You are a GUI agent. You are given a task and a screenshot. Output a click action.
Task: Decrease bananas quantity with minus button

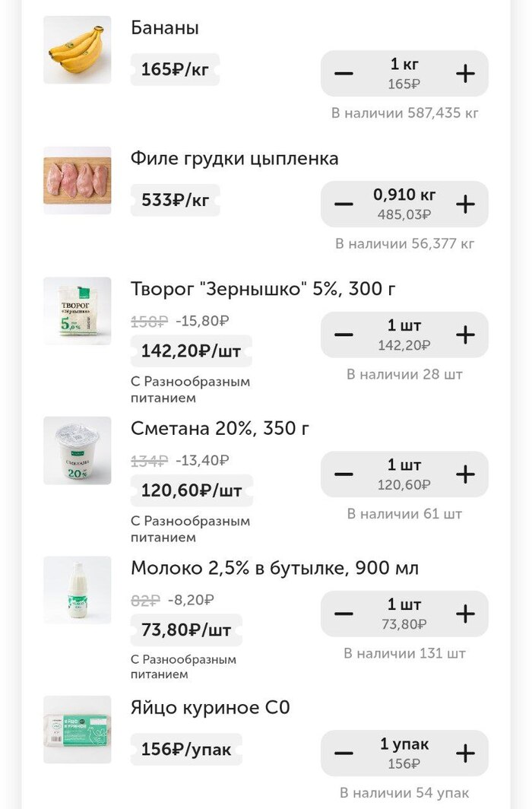point(344,74)
